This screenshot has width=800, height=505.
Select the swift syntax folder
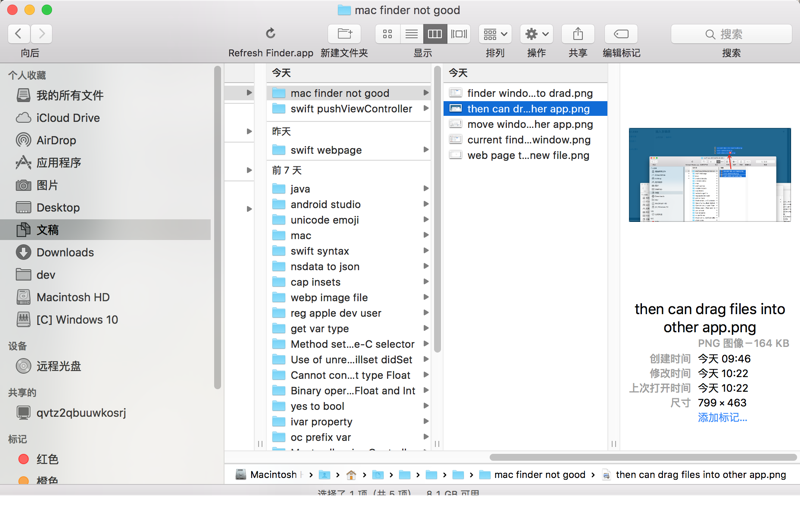pyautogui.click(x=349, y=251)
